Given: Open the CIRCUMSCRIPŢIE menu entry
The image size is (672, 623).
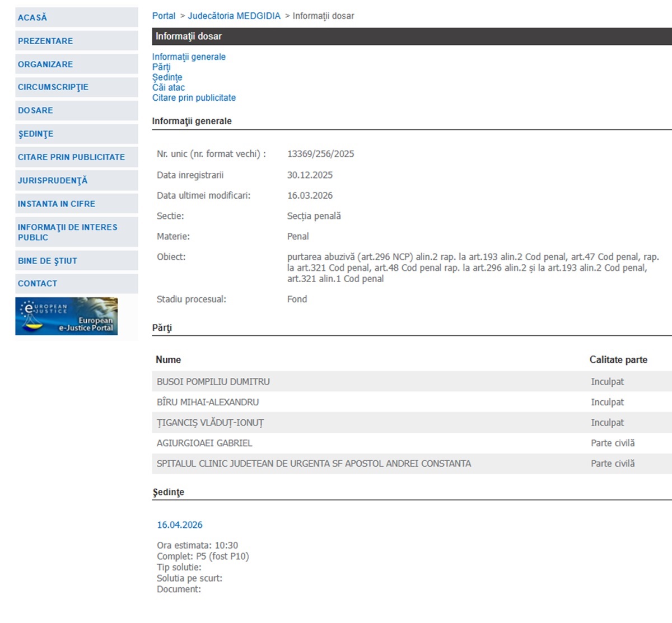Looking at the screenshot, I should coord(53,87).
